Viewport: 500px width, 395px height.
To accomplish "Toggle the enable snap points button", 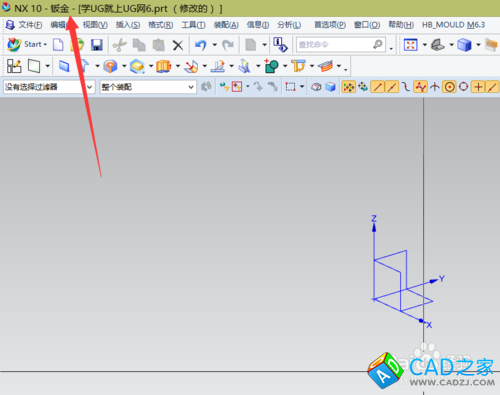I will point(348,87).
